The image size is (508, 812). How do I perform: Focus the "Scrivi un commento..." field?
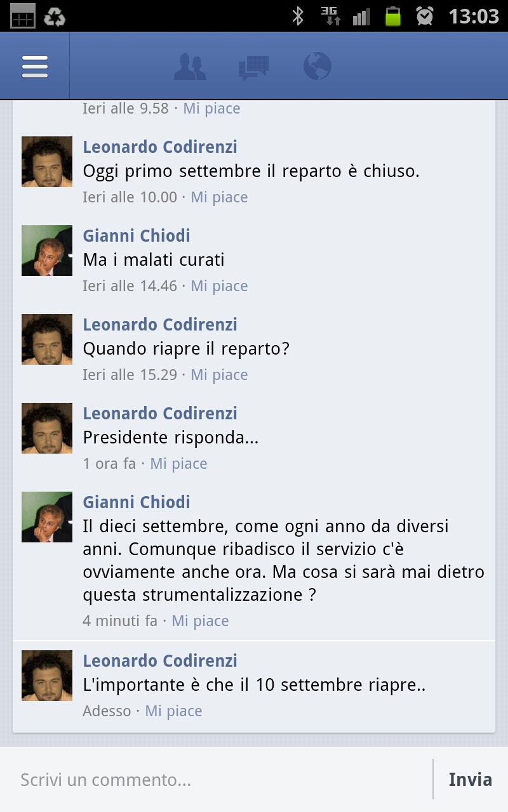[217, 779]
